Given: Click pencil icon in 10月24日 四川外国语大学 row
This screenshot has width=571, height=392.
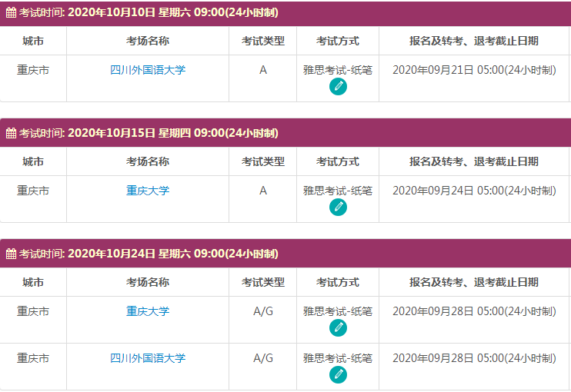Looking at the screenshot, I should [x=338, y=375].
